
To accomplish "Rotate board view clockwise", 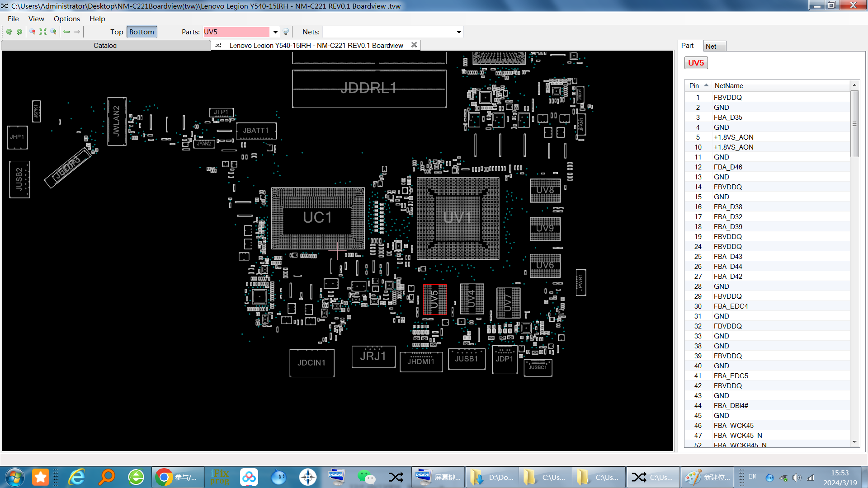I will click(x=19, y=32).
